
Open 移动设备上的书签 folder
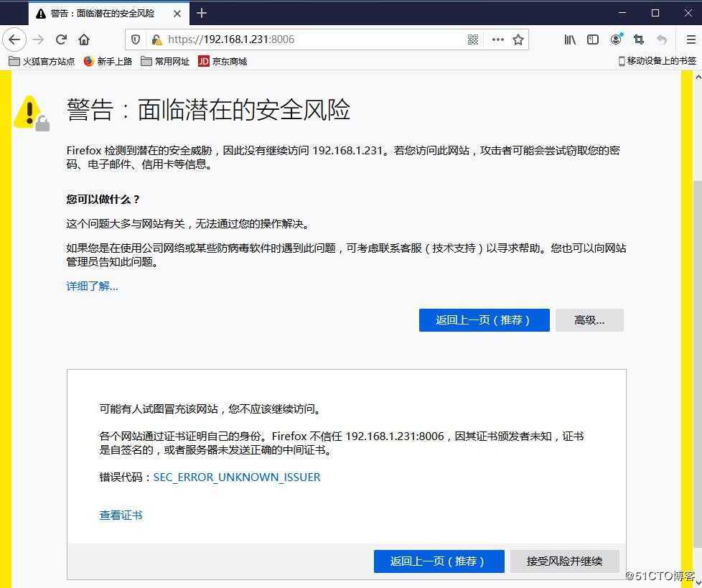(657, 61)
